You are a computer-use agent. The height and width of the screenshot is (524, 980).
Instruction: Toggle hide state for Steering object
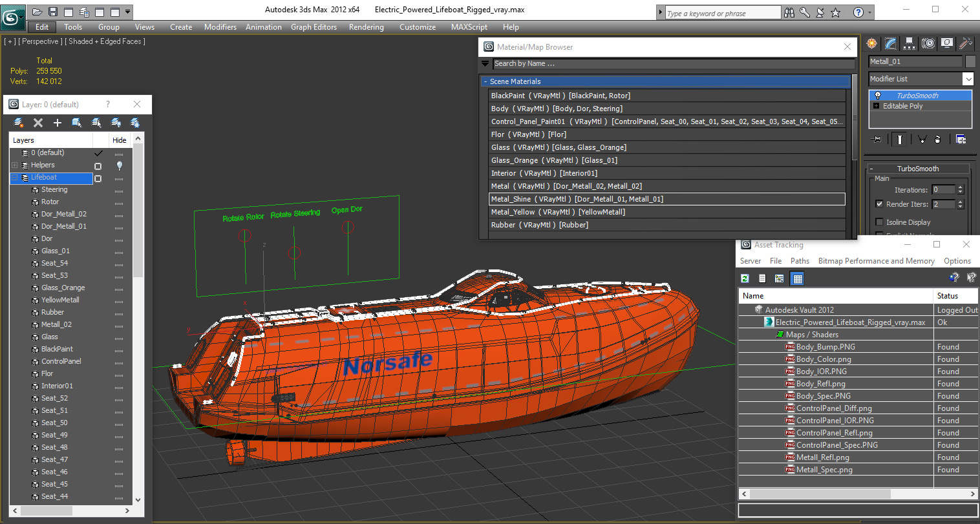pos(119,191)
